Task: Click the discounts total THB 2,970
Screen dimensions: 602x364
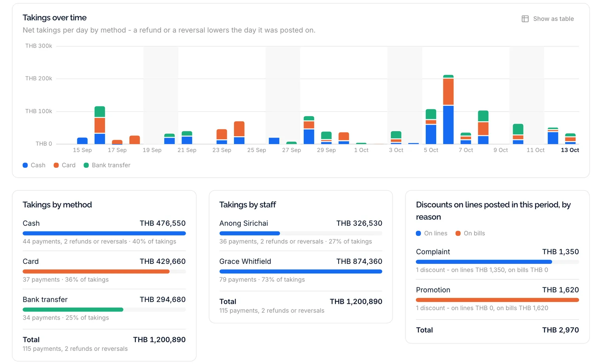Action: 560,330
